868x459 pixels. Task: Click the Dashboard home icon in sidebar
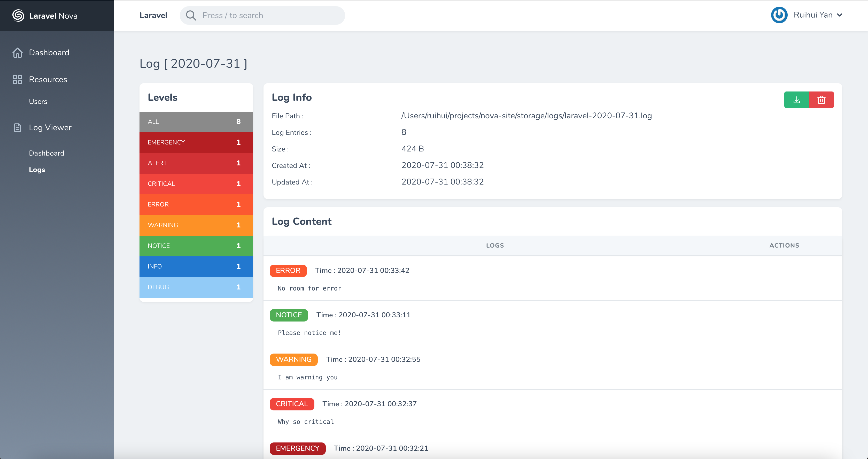[18, 52]
